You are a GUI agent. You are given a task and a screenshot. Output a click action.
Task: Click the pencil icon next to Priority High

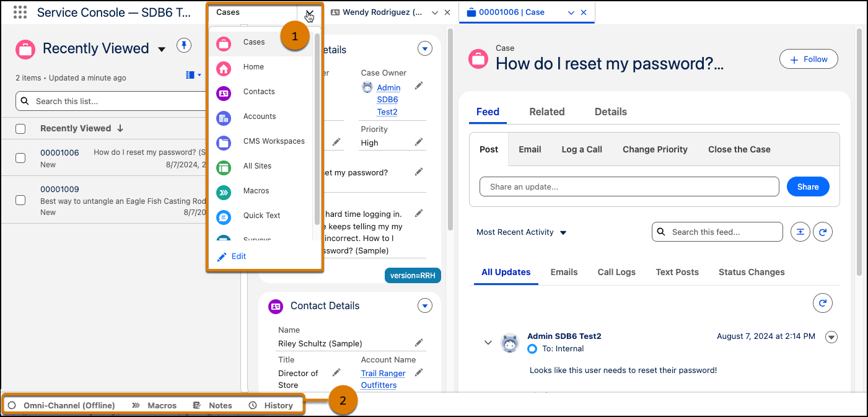point(418,142)
